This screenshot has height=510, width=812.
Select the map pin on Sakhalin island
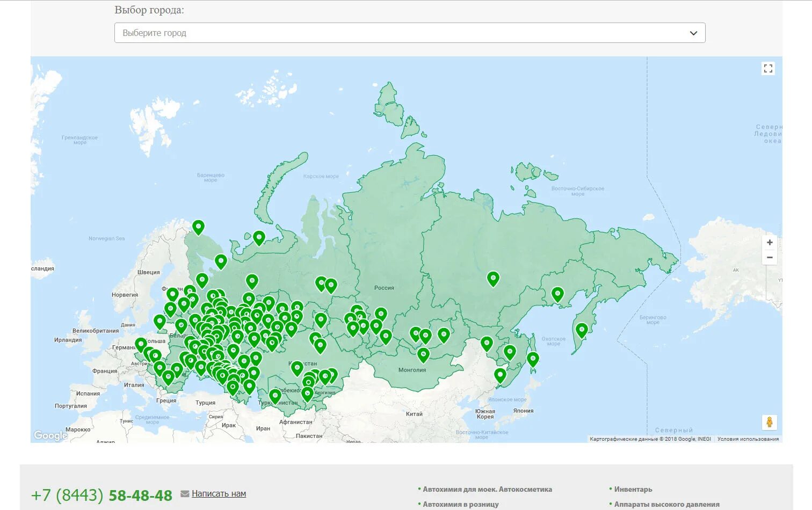pos(533,359)
